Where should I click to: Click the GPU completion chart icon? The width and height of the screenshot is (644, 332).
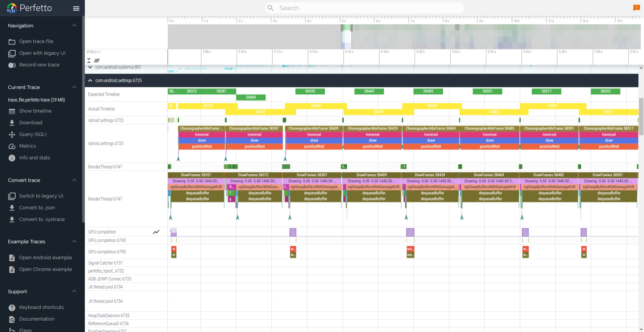tap(156, 232)
